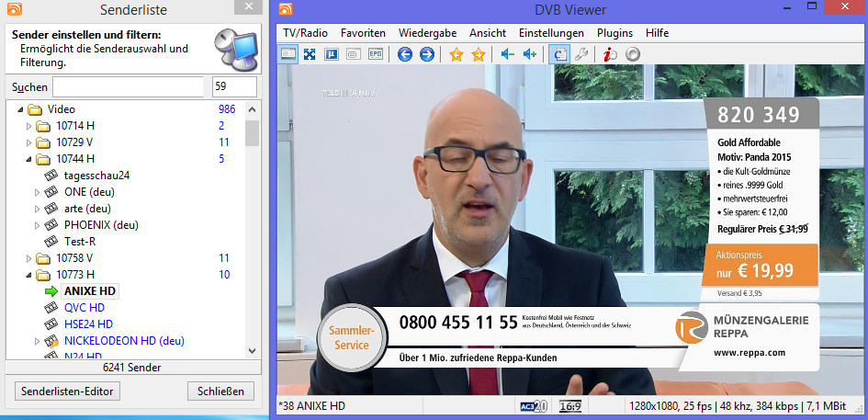Jump to next favorite star icon
This screenshot has height=420, width=868.
click(x=478, y=54)
